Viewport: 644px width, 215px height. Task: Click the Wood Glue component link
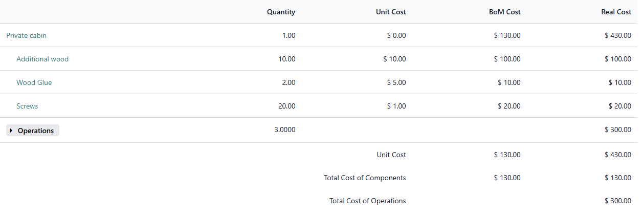point(34,83)
